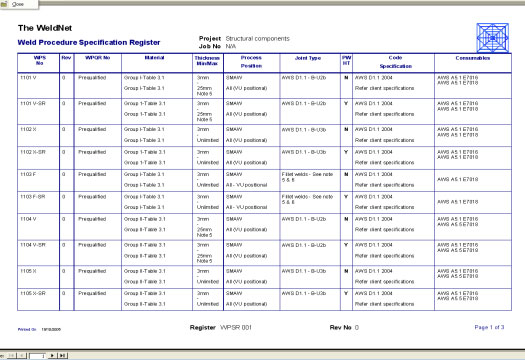
Task: Jump to the last report page
Action: pyautogui.click(x=63, y=356)
